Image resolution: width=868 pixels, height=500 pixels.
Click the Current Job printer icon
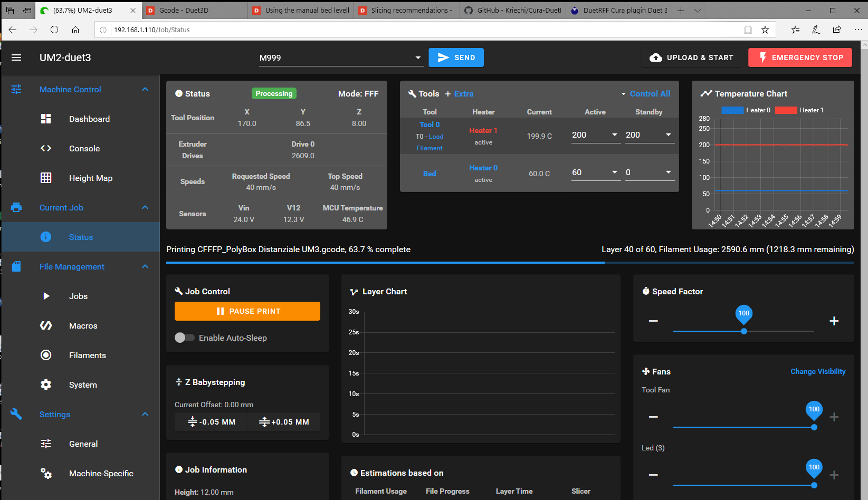click(x=16, y=207)
